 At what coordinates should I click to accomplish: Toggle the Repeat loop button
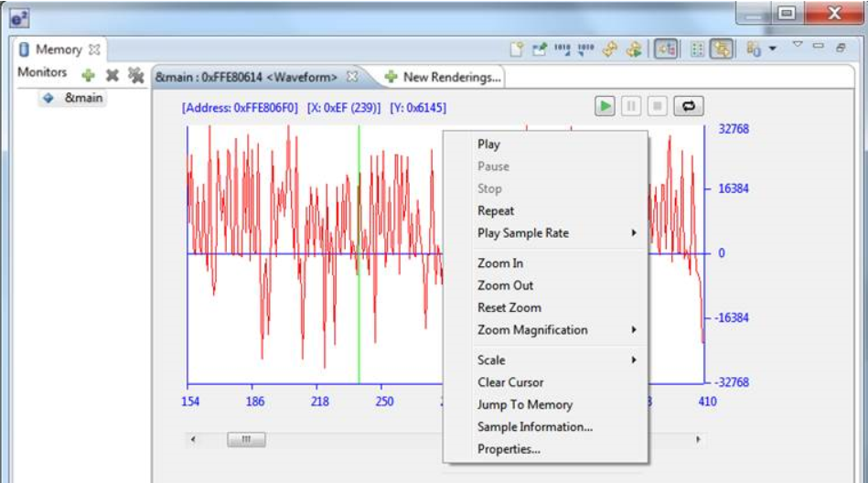[x=688, y=106]
